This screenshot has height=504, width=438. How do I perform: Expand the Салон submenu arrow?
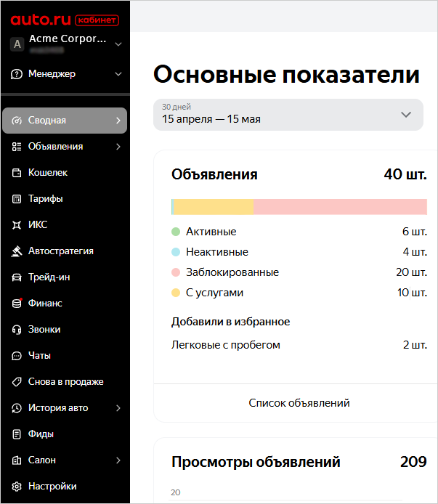point(118,460)
